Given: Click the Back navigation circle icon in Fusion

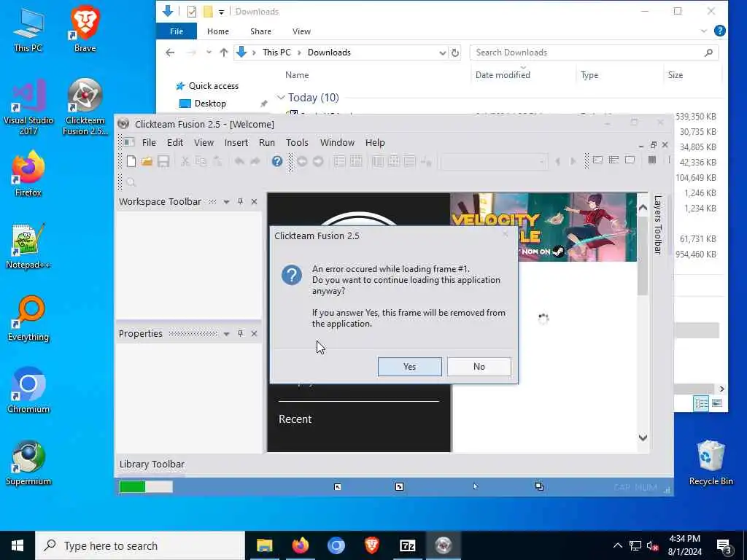Looking at the screenshot, I should click(x=301, y=161).
